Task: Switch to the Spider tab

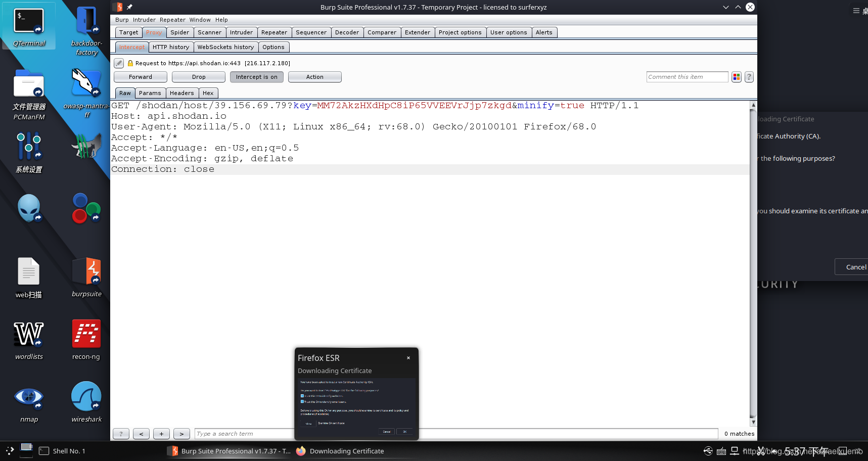Action: pos(179,32)
